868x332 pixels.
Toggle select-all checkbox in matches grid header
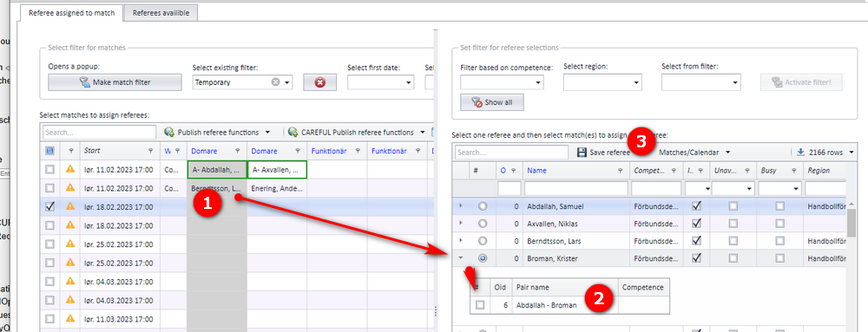(x=49, y=151)
